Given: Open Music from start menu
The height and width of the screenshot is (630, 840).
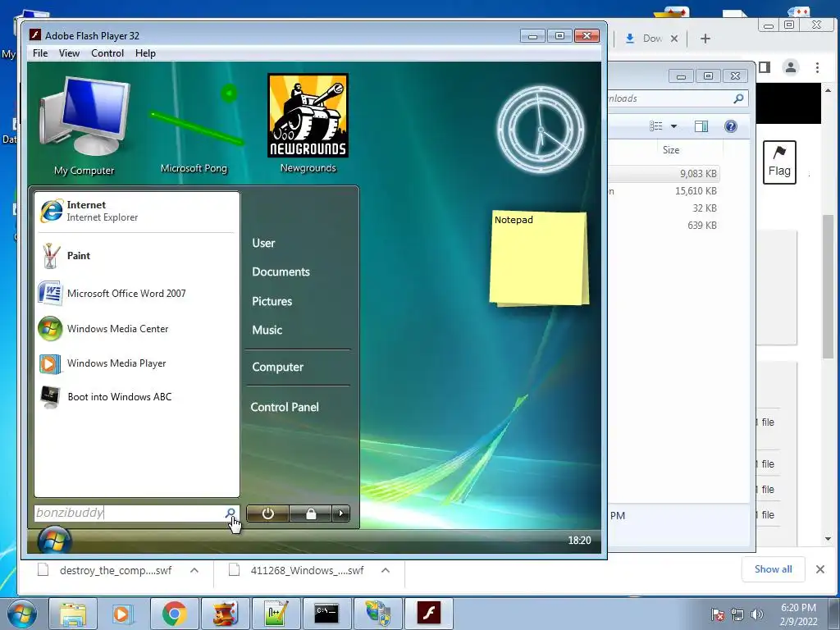Looking at the screenshot, I should pos(267,330).
